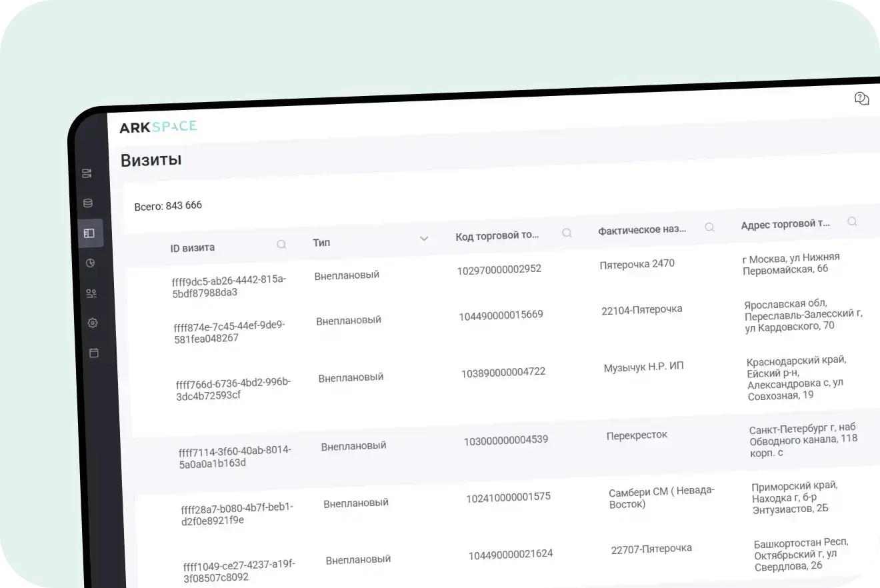Click the Приморский край, Находка г address
This screenshot has width=880, height=588.
(x=795, y=497)
